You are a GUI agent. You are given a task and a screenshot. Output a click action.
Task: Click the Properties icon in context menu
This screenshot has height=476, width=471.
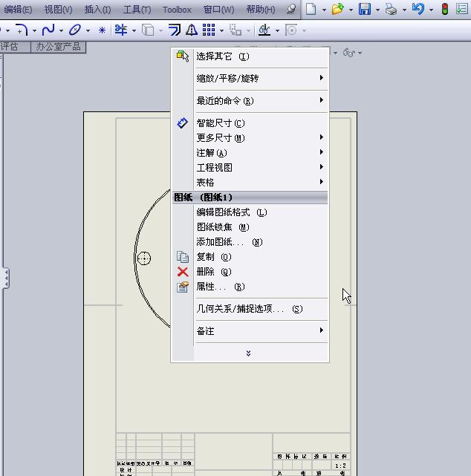point(183,287)
